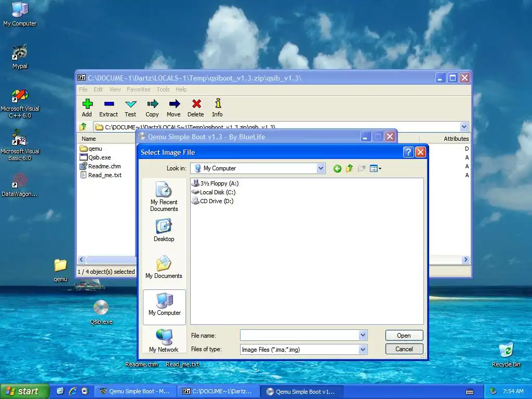Click Cancel in Select Image File dialog

coord(404,349)
